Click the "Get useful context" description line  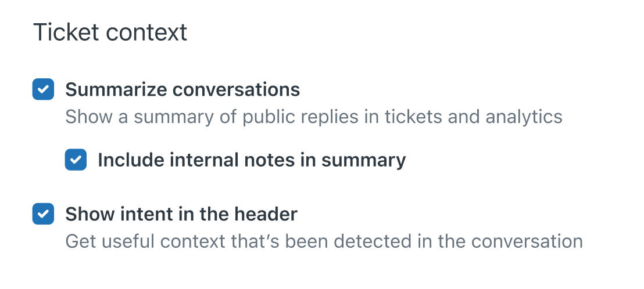(x=324, y=241)
